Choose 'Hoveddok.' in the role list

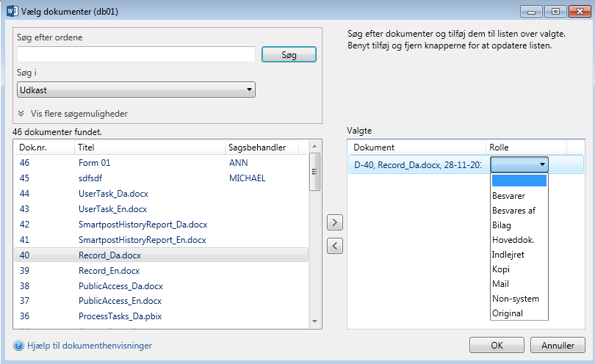(513, 240)
